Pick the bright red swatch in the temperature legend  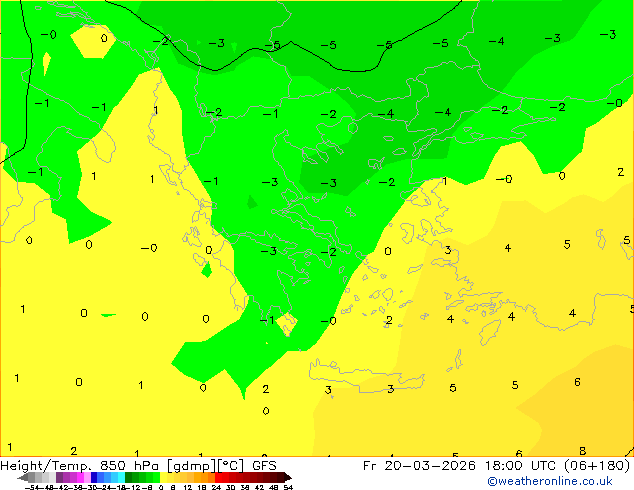[x=218, y=477]
